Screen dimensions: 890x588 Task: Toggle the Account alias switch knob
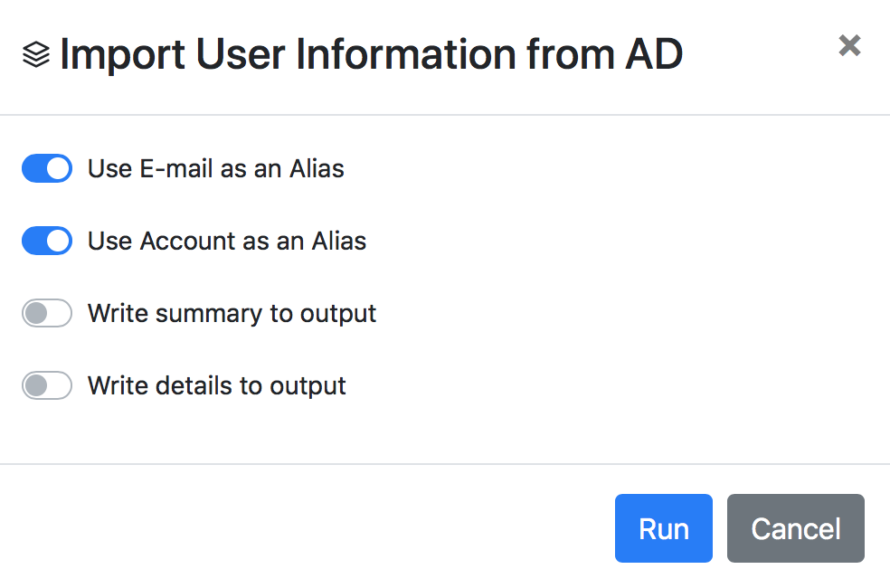click(58, 242)
